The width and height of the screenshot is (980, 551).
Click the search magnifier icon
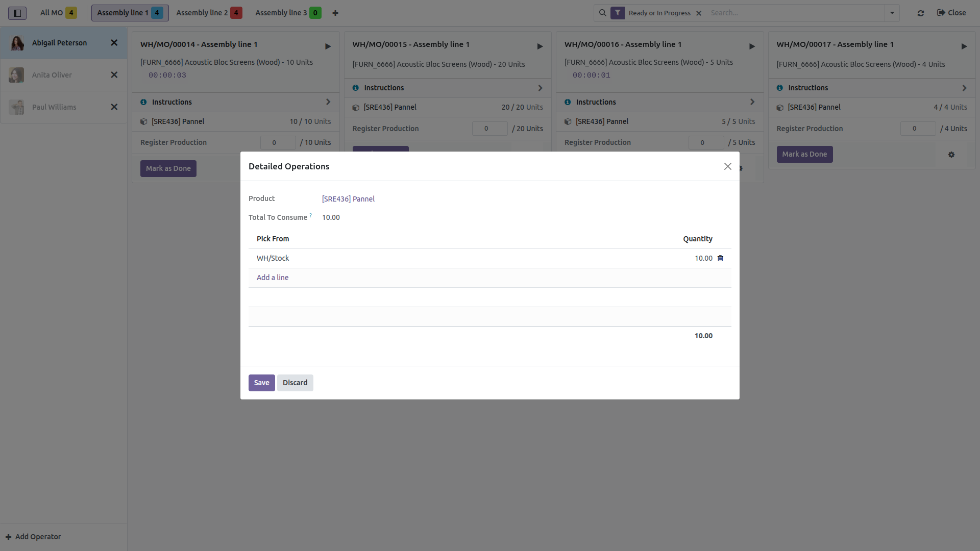[602, 13]
